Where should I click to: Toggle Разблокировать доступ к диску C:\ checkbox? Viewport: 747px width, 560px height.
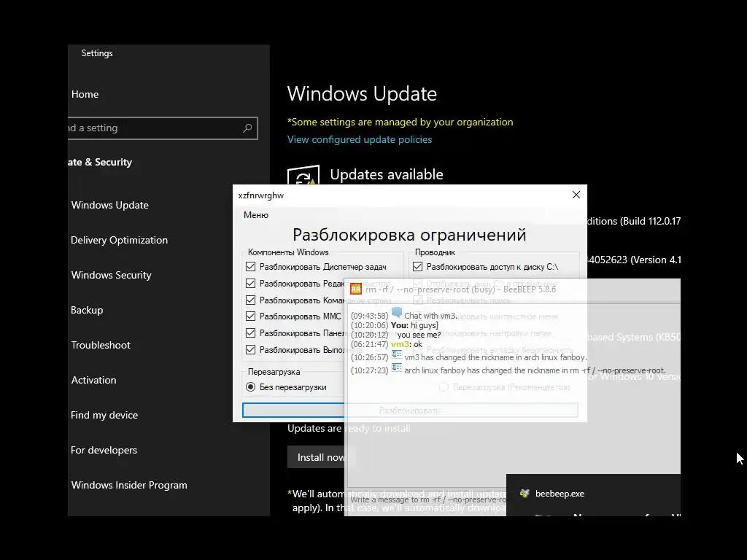pos(418,267)
